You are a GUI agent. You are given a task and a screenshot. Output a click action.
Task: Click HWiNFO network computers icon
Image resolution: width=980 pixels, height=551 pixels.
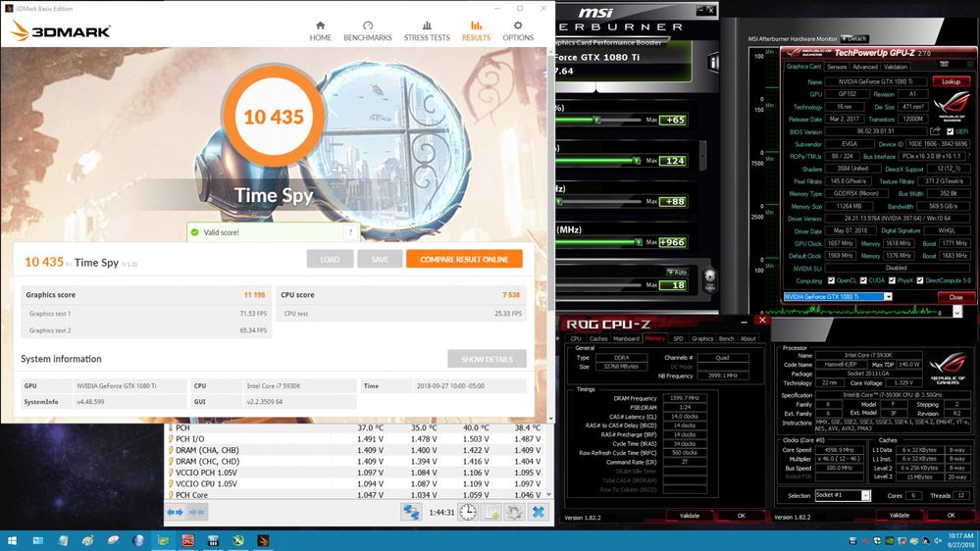411,512
